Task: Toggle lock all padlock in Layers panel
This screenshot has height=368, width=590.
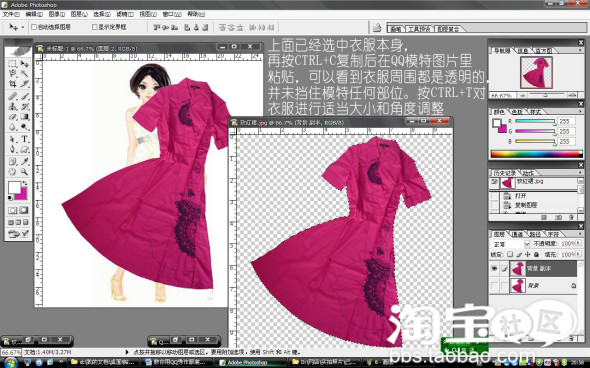Action: coord(536,254)
